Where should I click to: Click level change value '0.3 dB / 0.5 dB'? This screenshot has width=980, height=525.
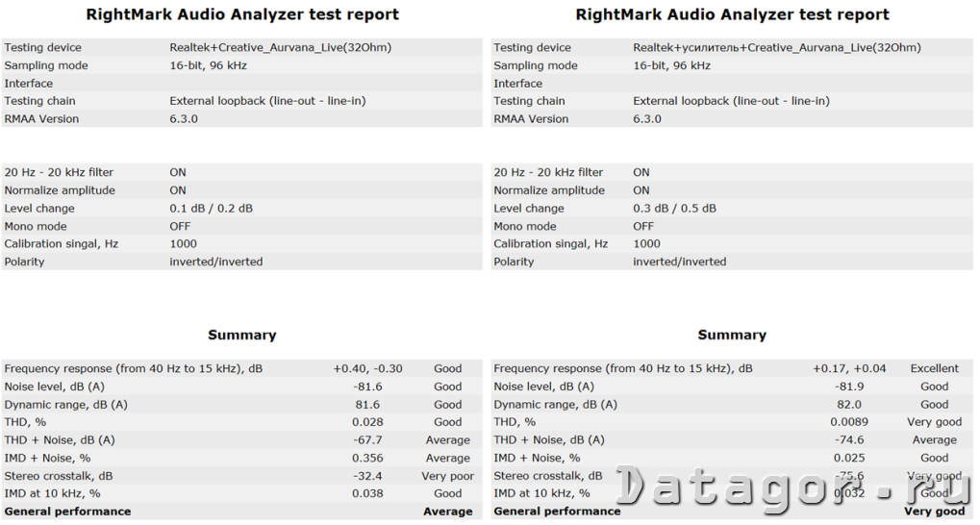[x=674, y=208]
